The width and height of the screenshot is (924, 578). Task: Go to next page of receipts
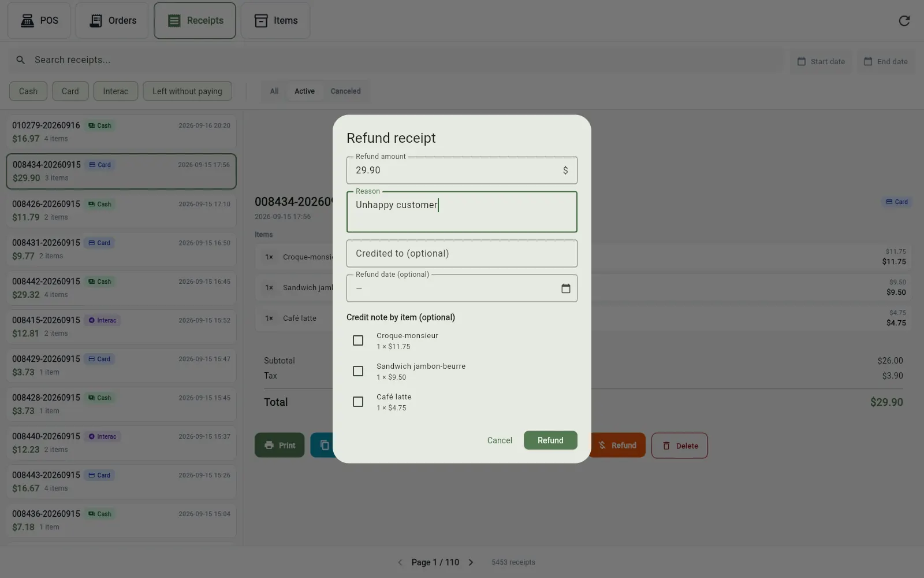[x=471, y=562]
